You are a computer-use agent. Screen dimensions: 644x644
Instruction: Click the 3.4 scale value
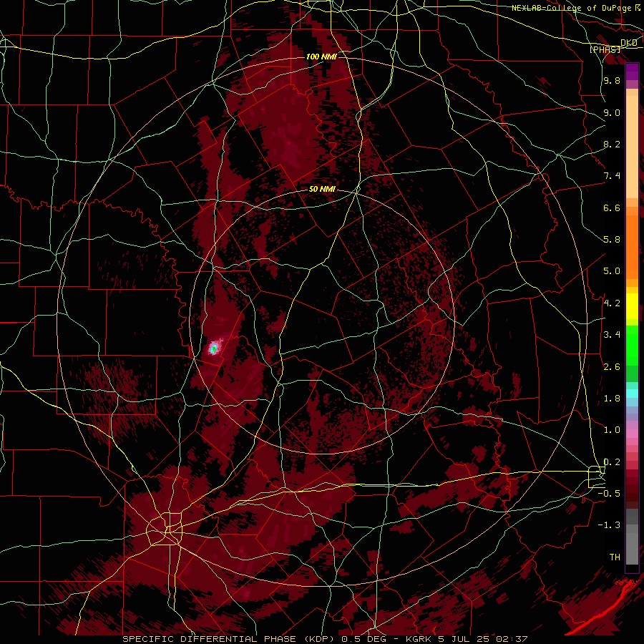612,335
